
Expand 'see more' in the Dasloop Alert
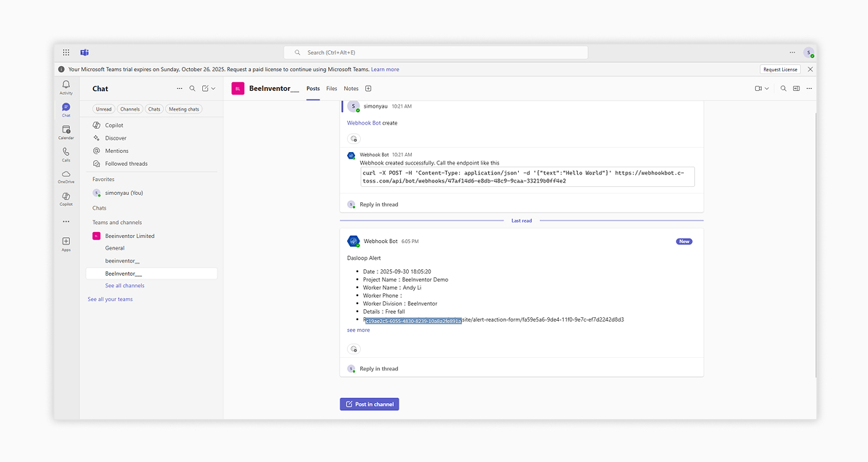pos(358,330)
